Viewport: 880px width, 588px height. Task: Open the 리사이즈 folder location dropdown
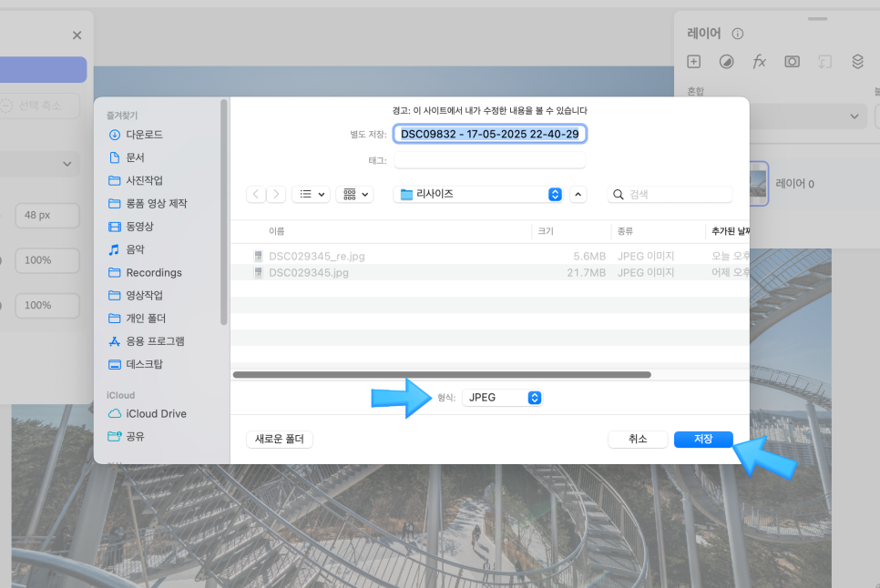[x=478, y=194]
